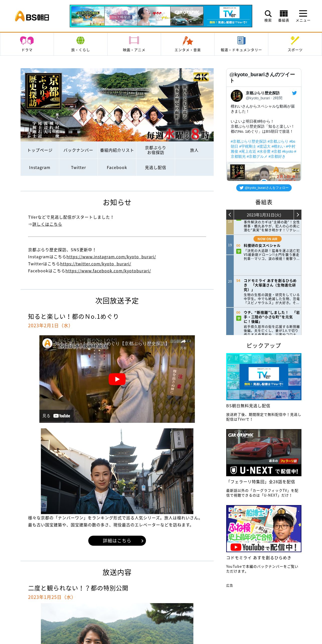The image size is (322, 644).
Task: Open 見逃し配信 tab
Action: coord(155,168)
